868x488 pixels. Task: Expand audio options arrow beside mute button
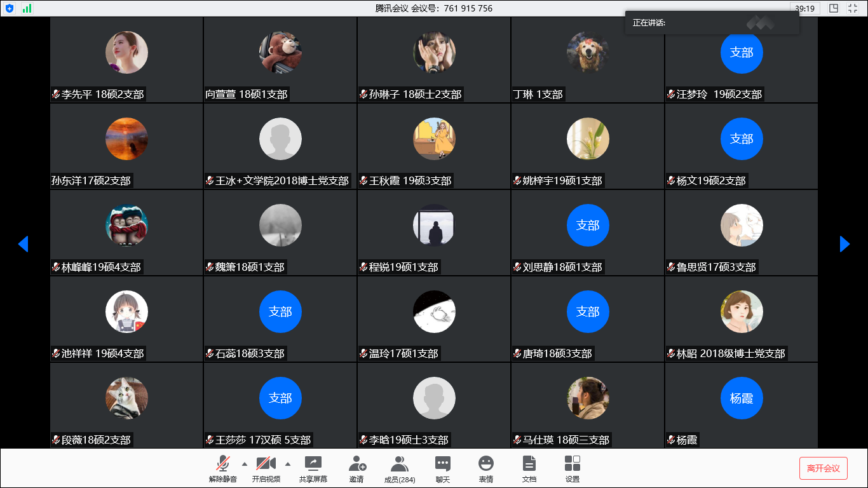(245, 463)
